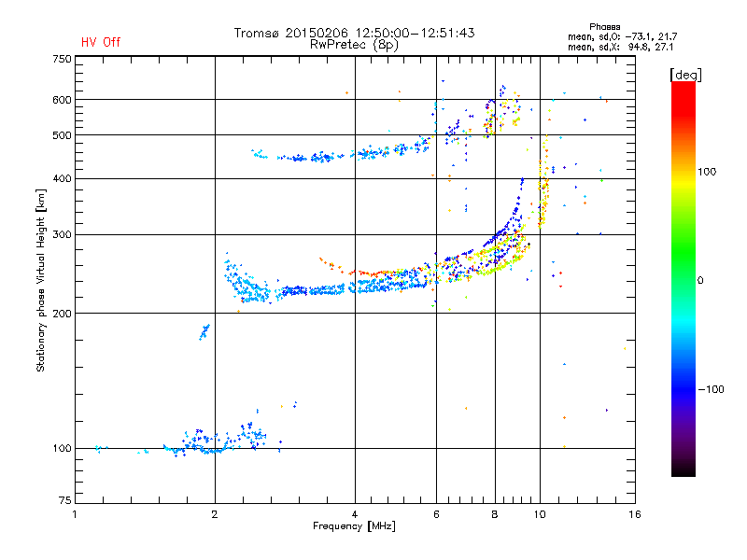Click the colorbar "0" label
This screenshot has height=560, width=747.
tap(700, 280)
